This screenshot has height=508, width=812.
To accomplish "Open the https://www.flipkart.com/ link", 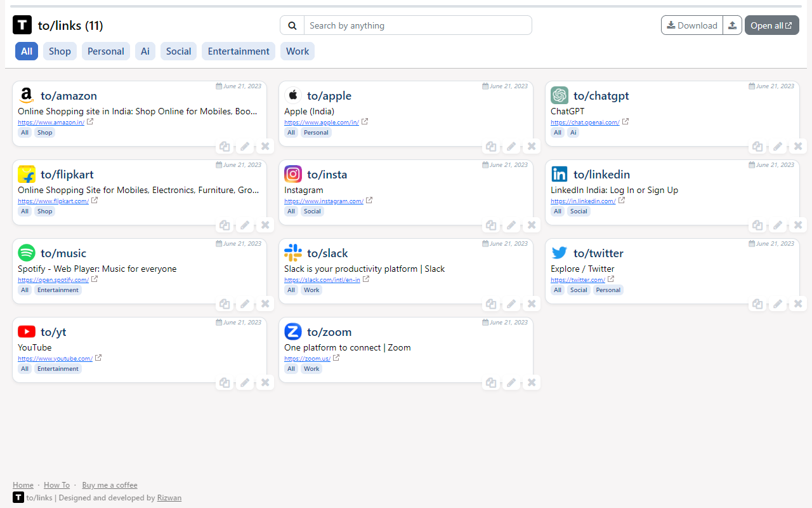I will coord(53,201).
